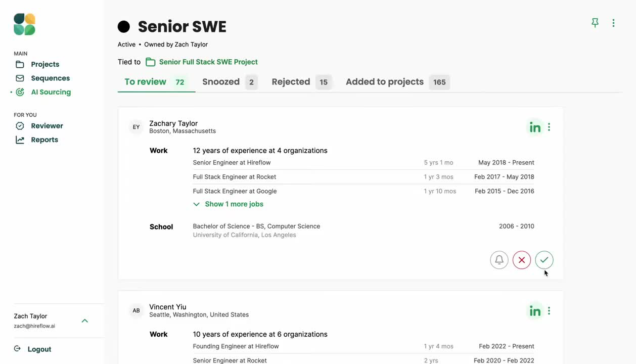This screenshot has height=364, width=636.
Task: Open Vincent Yiu's LinkedIn profile
Action: (535, 310)
